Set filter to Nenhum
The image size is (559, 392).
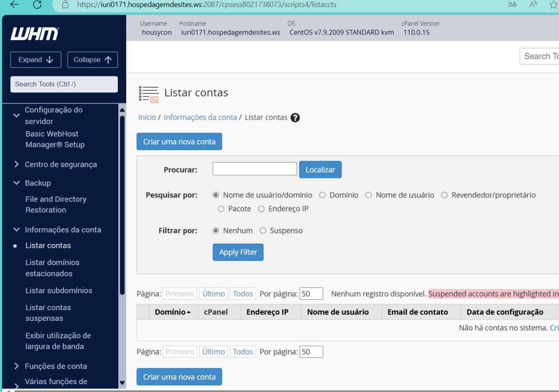point(215,230)
